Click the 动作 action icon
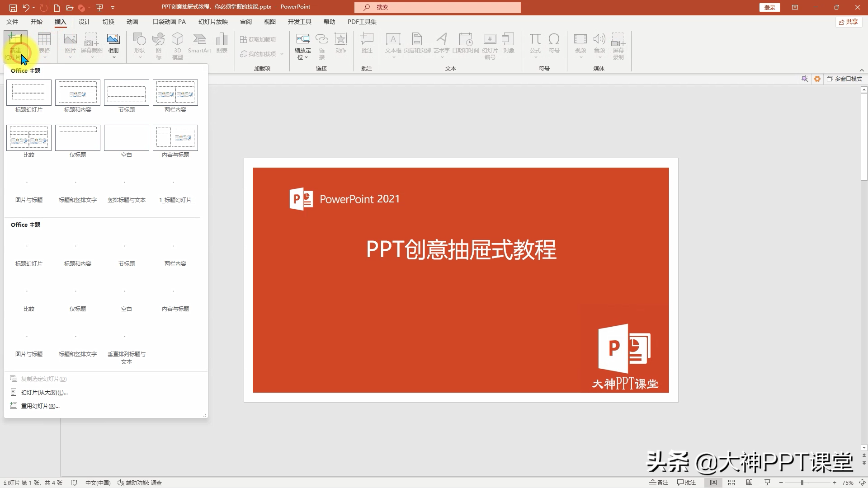 point(341,43)
